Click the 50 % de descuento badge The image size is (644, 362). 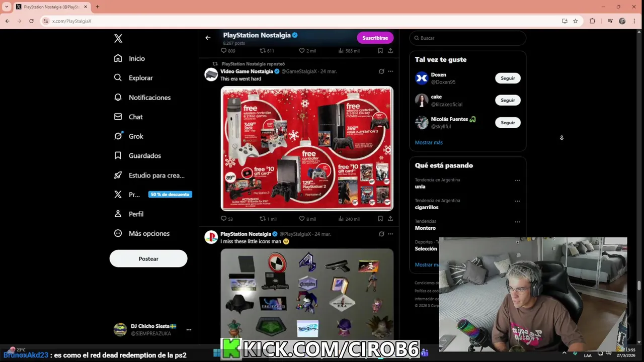pyautogui.click(x=170, y=195)
